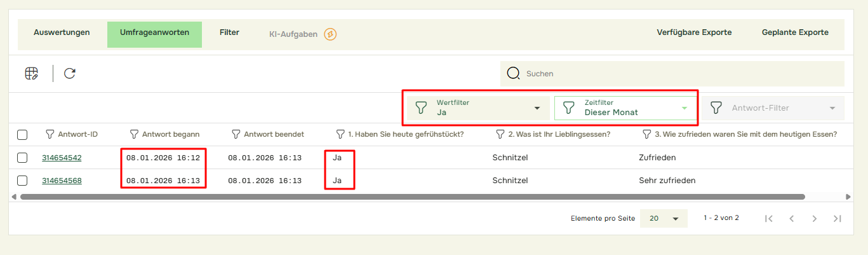Select the checkbox for response 314654542
The height and width of the screenshot is (255, 868).
coord(22,158)
